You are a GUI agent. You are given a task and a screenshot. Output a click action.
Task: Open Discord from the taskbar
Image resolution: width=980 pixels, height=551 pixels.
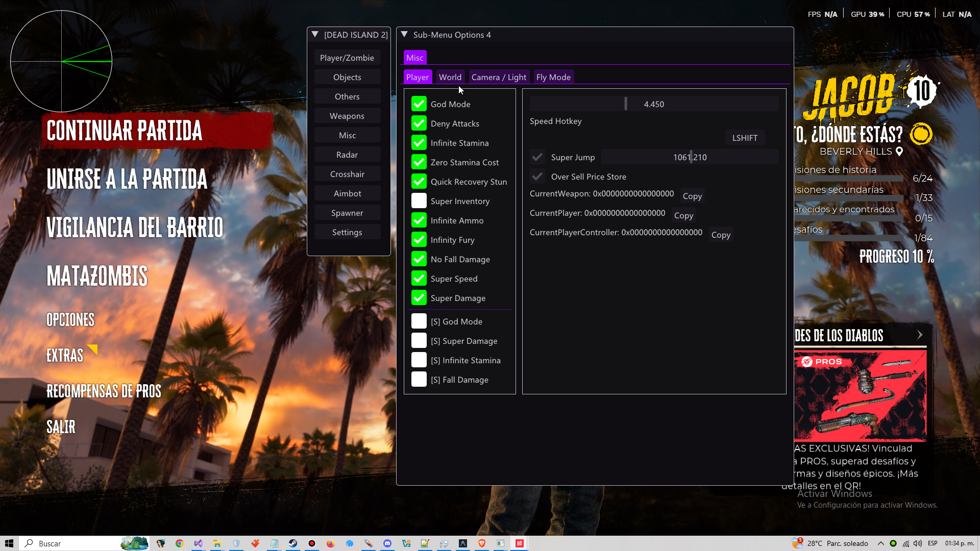pos(388,543)
